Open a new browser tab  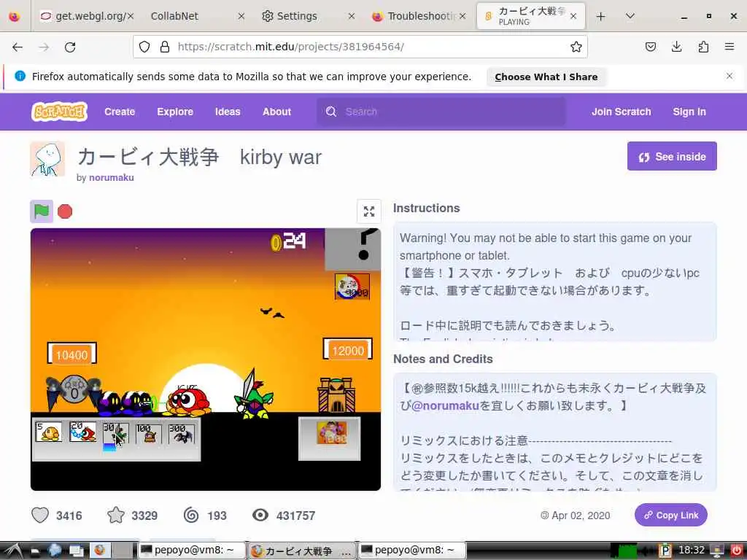[x=601, y=16]
